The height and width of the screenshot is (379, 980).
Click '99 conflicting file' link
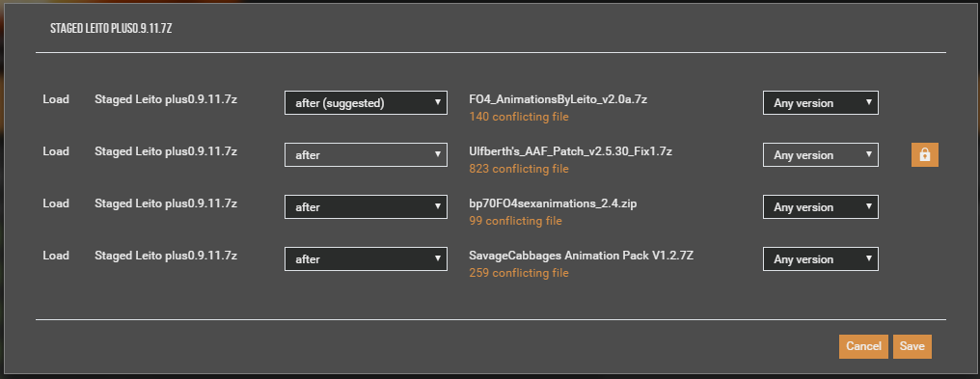pos(516,221)
